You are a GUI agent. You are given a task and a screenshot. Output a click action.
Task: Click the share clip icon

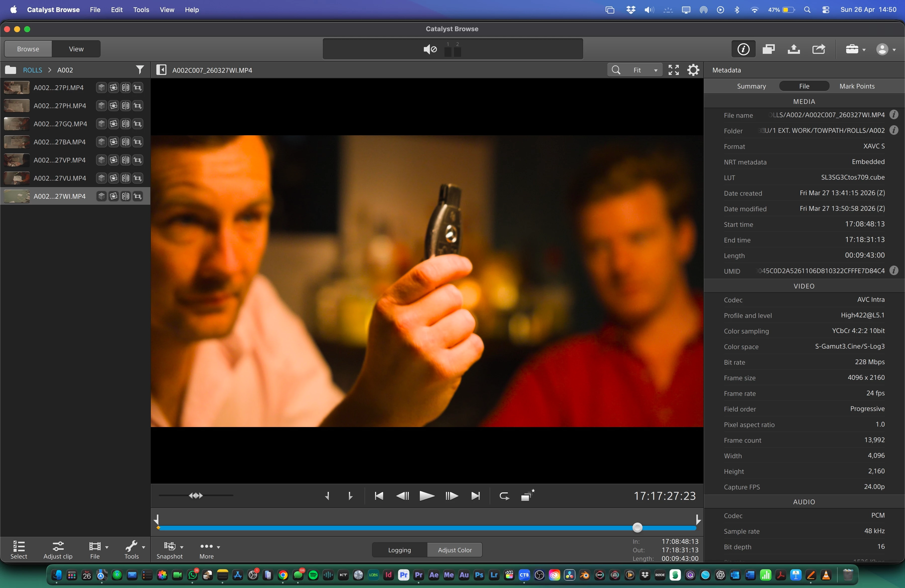click(819, 49)
